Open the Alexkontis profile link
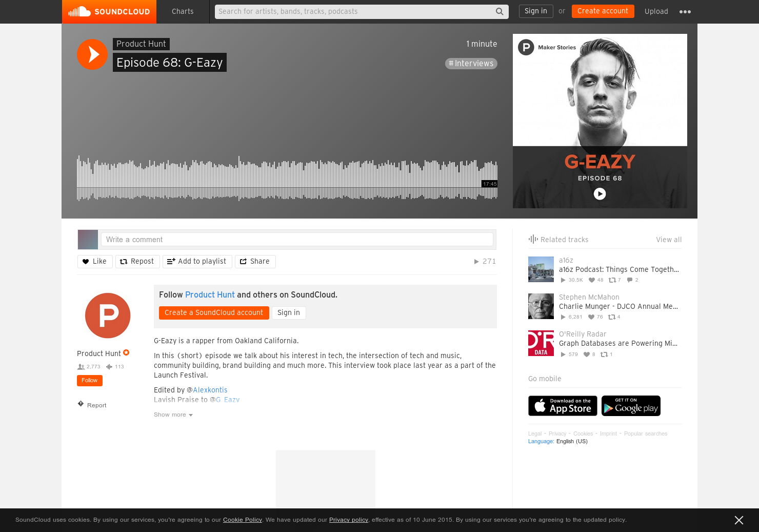The width and height of the screenshot is (759, 532). 210,390
